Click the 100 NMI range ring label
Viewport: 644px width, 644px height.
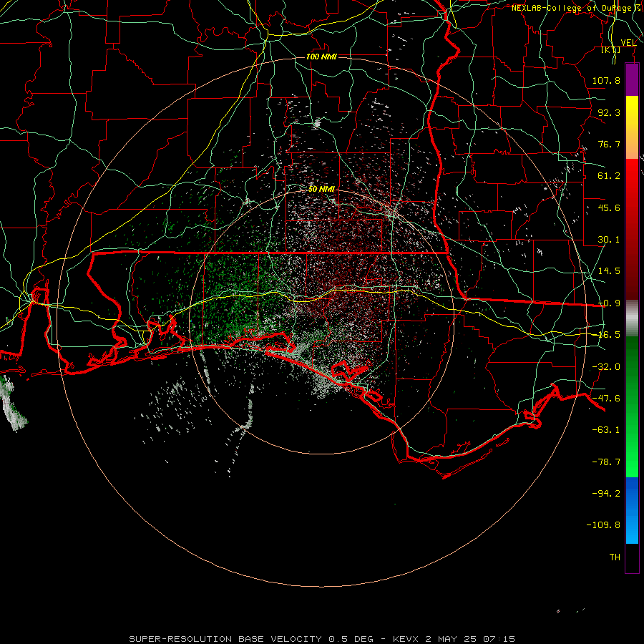pos(321,57)
